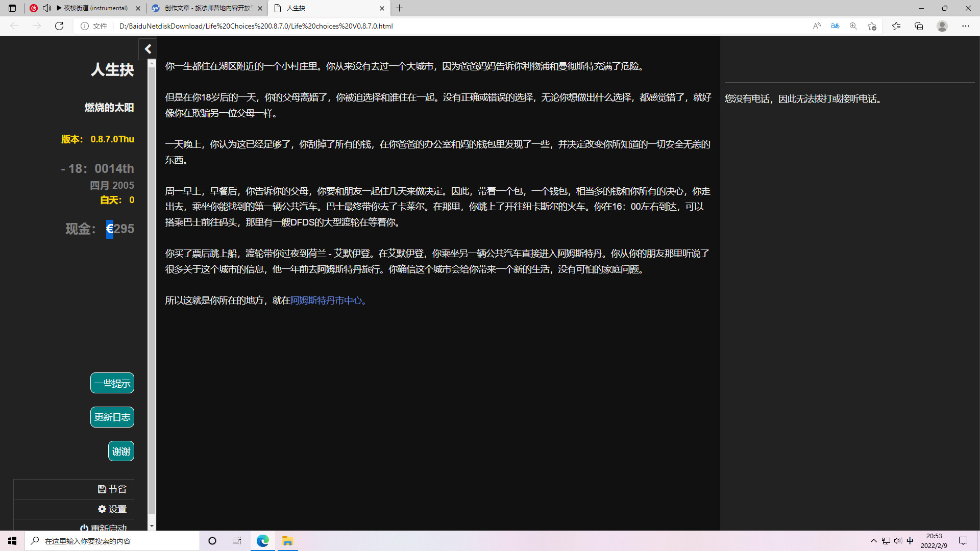Open the Edge settings ellipsis menu

coord(966,26)
